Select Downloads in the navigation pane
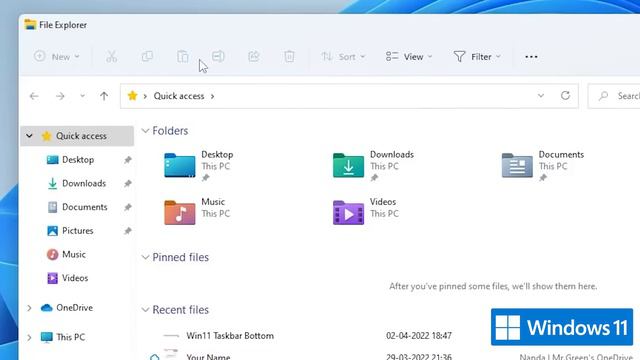This screenshot has width=640, height=360. pyautogui.click(x=84, y=183)
